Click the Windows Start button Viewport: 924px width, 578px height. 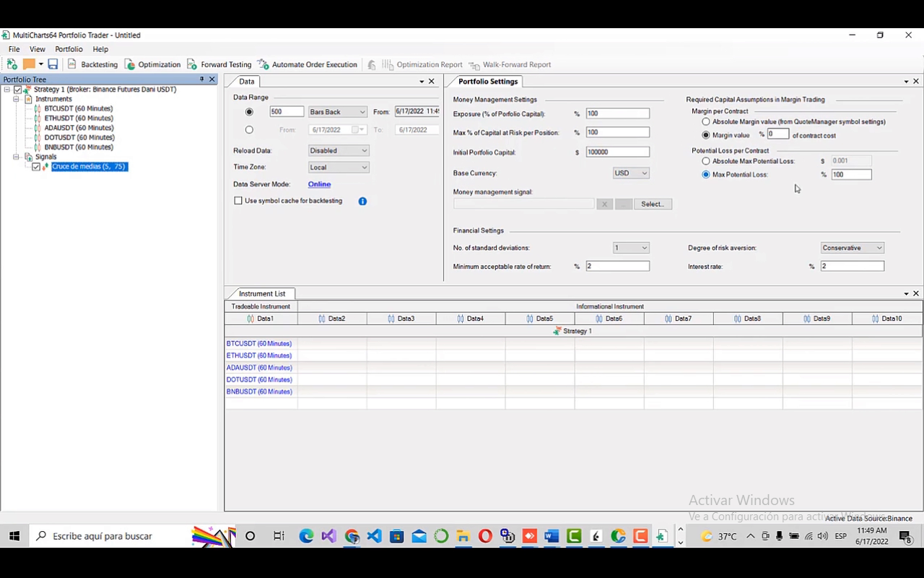point(14,536)
